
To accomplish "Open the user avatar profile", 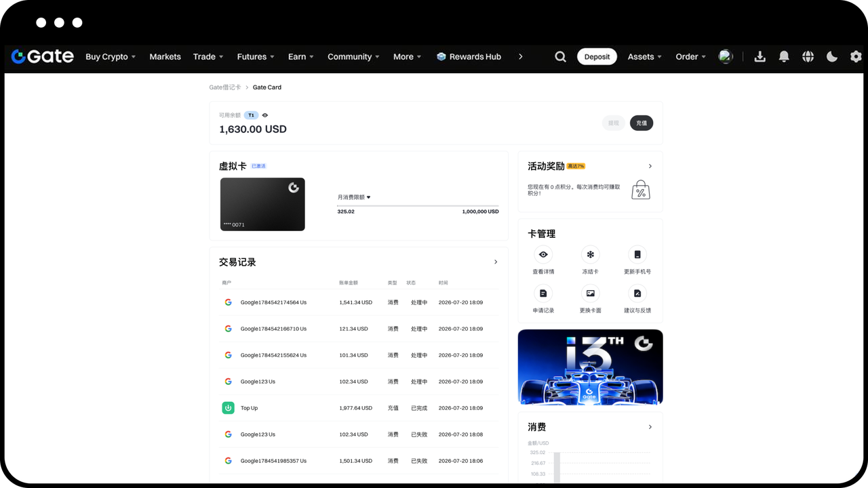I will [726, 56].
